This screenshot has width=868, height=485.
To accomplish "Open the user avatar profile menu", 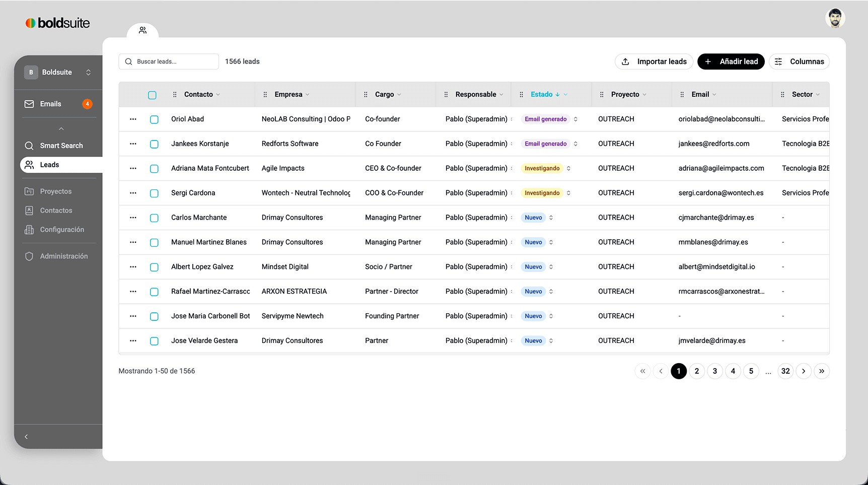I will [x=835, y=18].
